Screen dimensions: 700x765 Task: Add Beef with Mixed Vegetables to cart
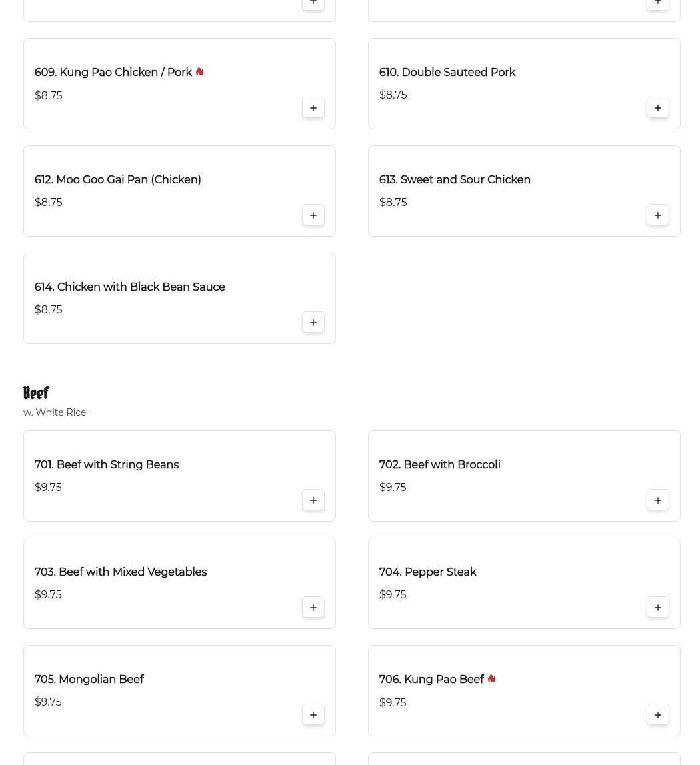click(x=313, y=608)
